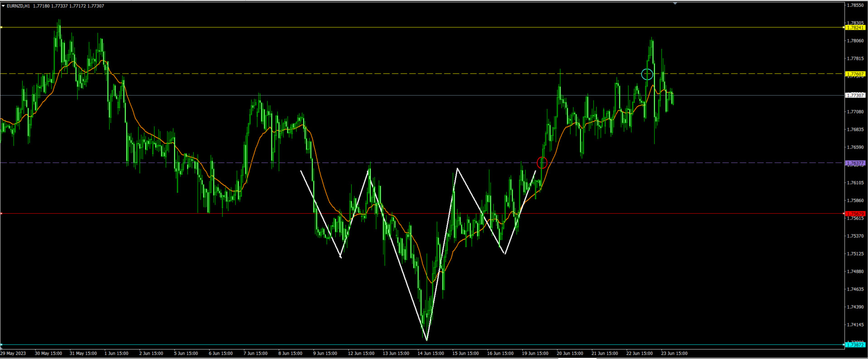Click the 23 Jun 15:00 time axis label
Screen dimensions: 868x359
pyautogui.click(x=674, y=354)
